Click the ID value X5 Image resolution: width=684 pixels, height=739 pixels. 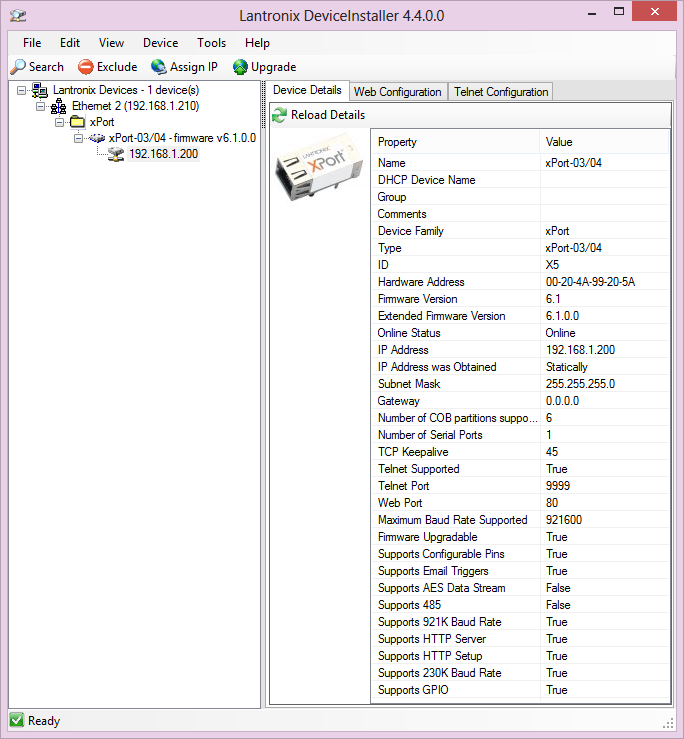coord(552,265)
